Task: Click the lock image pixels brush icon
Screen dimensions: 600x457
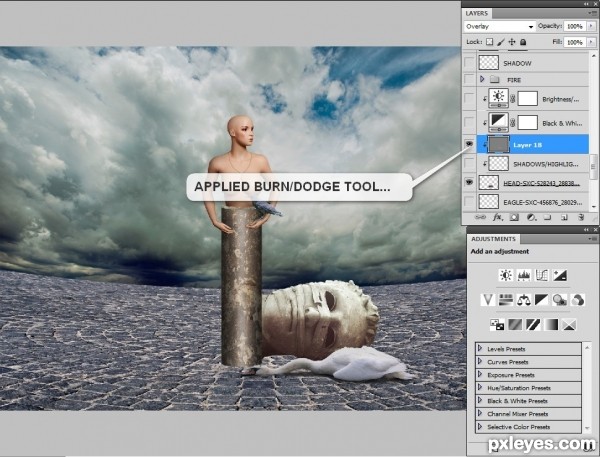Action: tap(501, 41)
